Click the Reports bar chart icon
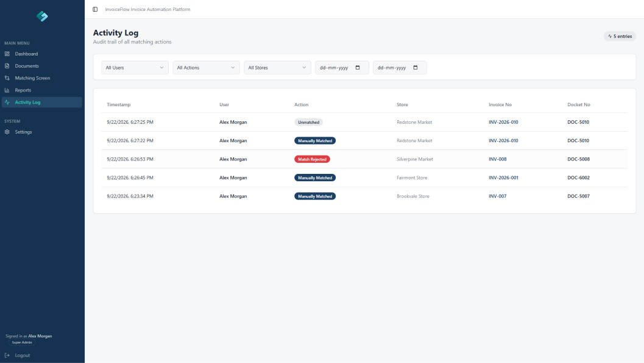The image size is (644, 363). tap(7, 90)
